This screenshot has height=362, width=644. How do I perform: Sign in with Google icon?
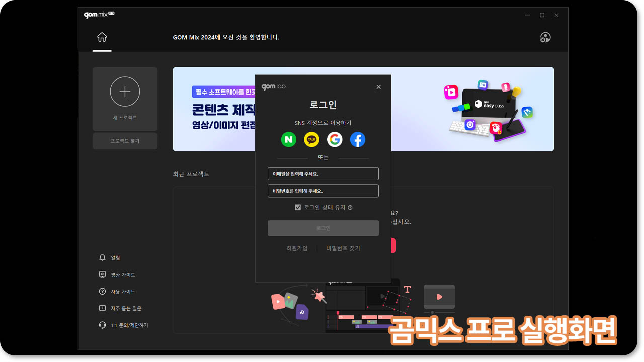coord(335,139)
